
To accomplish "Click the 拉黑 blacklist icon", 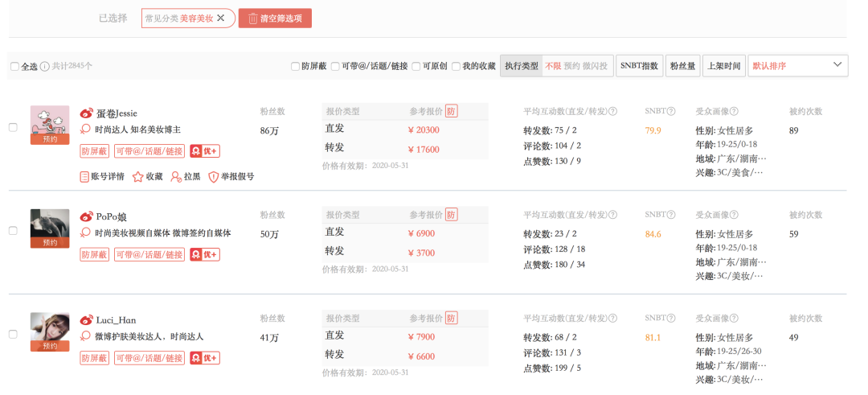I will (x=175, y=177).
